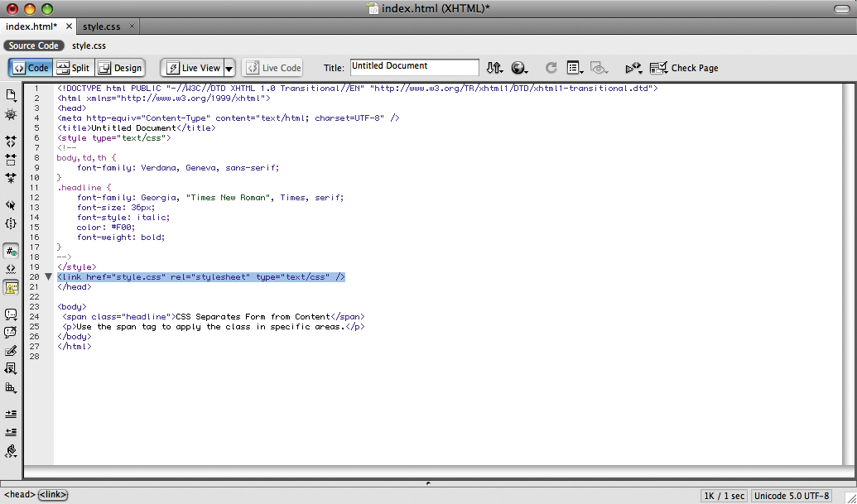857x504 pixels.
Task: Use the Balance Braces icon
Action: [11, 223]
